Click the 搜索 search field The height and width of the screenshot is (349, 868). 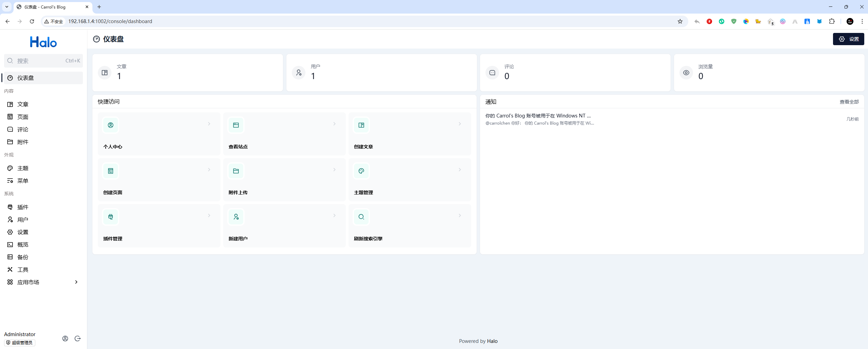(43, 61)
